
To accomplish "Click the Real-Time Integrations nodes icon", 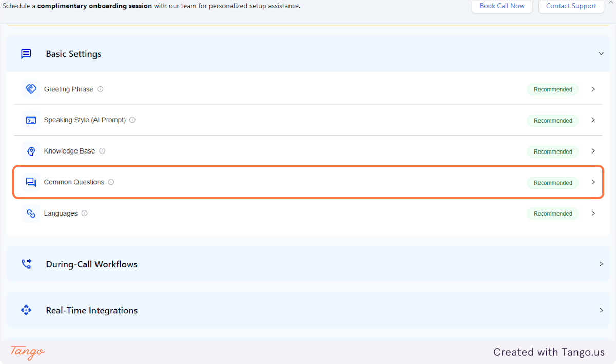I will click(x=26, y=310).
